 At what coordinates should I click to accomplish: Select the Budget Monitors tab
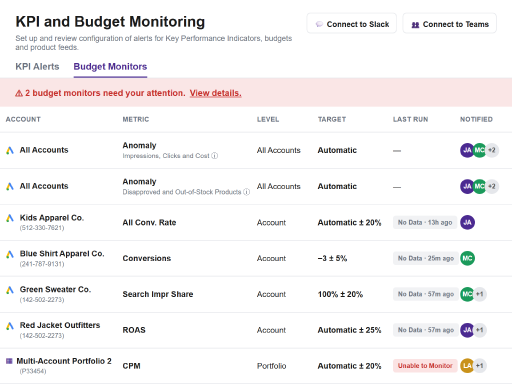pyautogui.click(x=110, y=67)
